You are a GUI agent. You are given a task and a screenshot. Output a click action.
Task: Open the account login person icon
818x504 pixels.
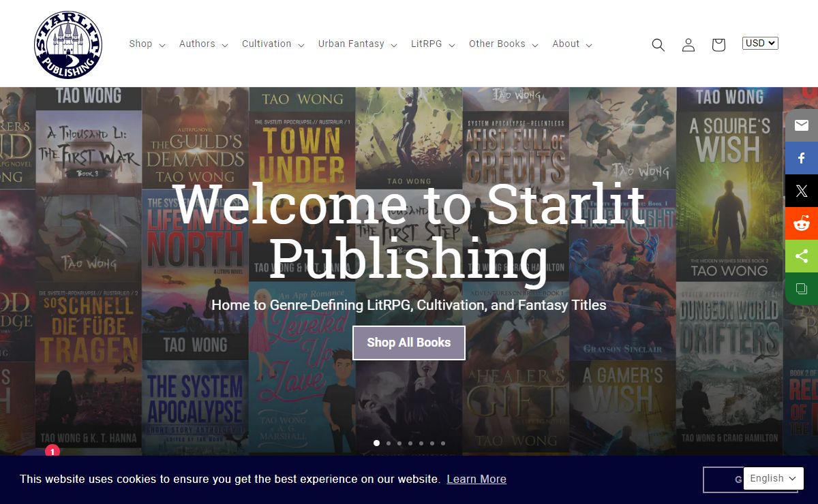click(x=688, y=45)
